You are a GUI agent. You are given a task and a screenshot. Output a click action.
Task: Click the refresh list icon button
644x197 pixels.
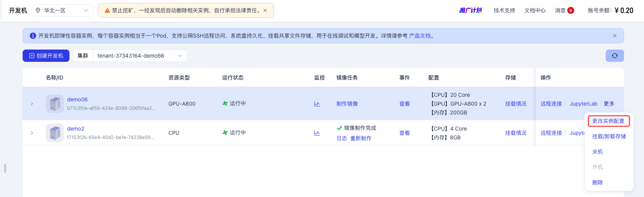614,56
